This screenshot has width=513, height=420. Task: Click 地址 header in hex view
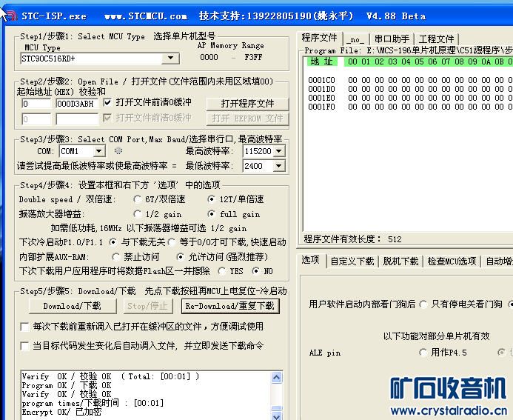coord(322,61)
